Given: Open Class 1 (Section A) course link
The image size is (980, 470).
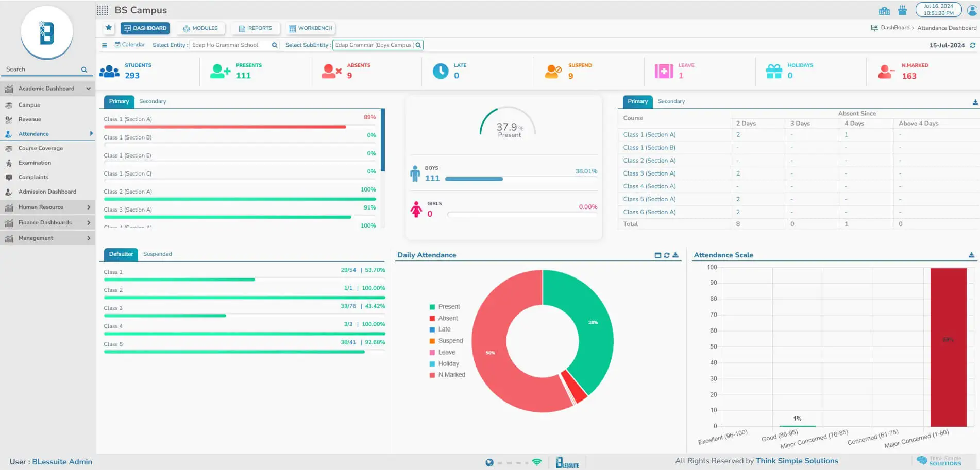Looking at the screenshot, I should tap(649, 135).
